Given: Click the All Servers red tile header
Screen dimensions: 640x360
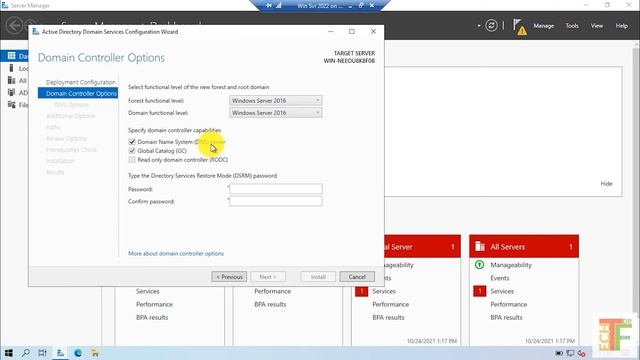Looking at the screenshot, I should pyautogui.click(x=524, y=246).
